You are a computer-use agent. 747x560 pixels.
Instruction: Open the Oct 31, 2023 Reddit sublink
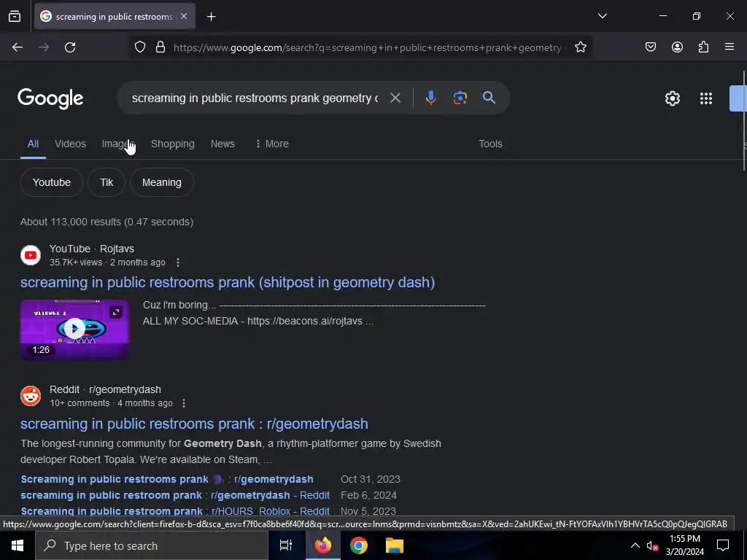pos(167,479)
